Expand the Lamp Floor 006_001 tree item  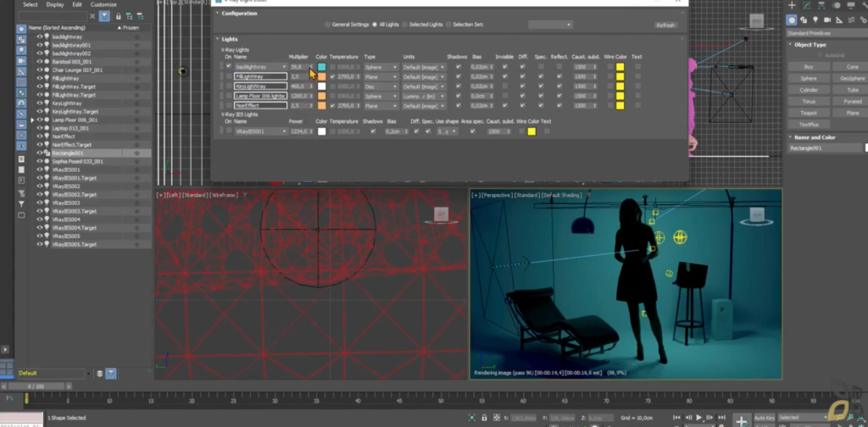(32, 120)
